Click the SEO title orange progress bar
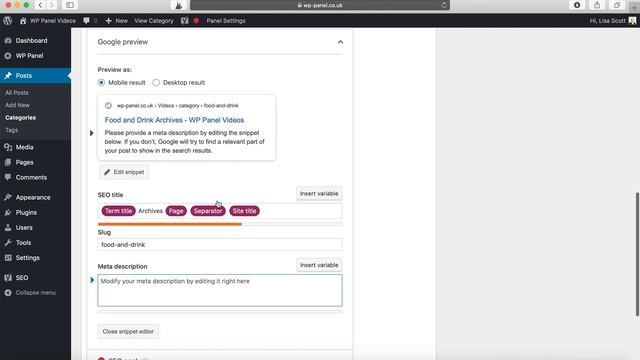 click(169, 224)
